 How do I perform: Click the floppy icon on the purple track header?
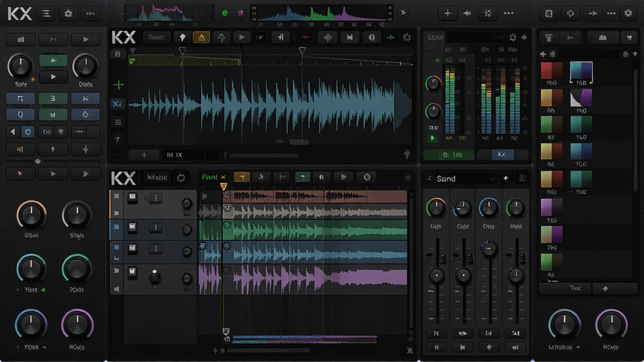[132, 273]
